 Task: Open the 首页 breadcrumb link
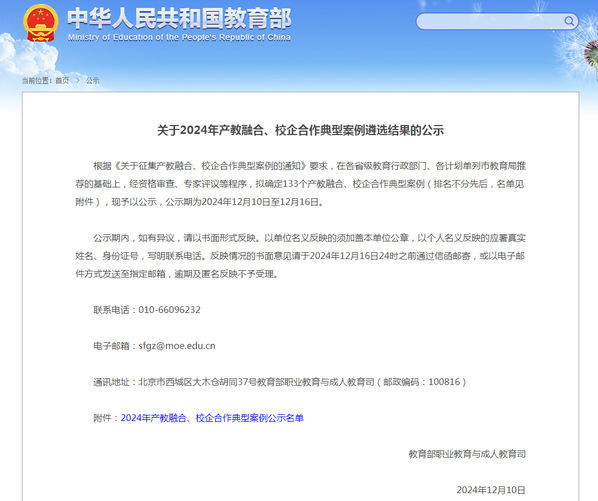62,80
